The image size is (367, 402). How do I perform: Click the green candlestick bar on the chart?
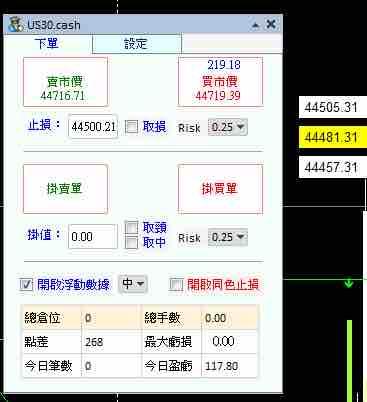[x=349, y=360]
